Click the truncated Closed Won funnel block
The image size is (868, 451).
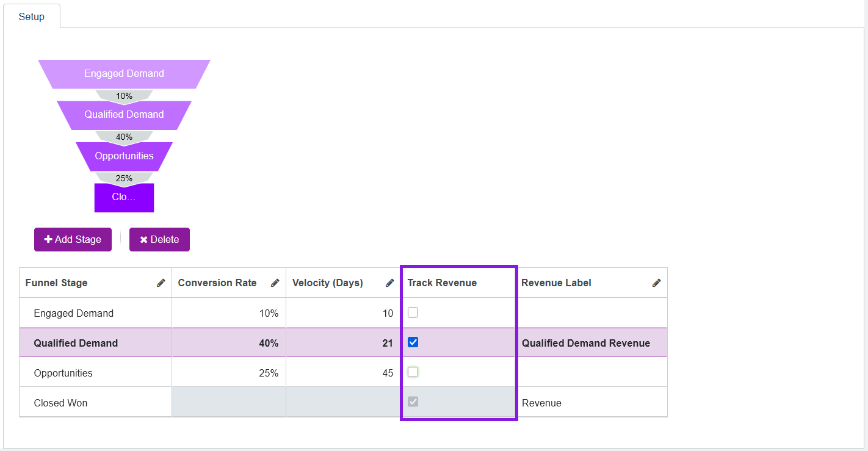pos(124,197)
